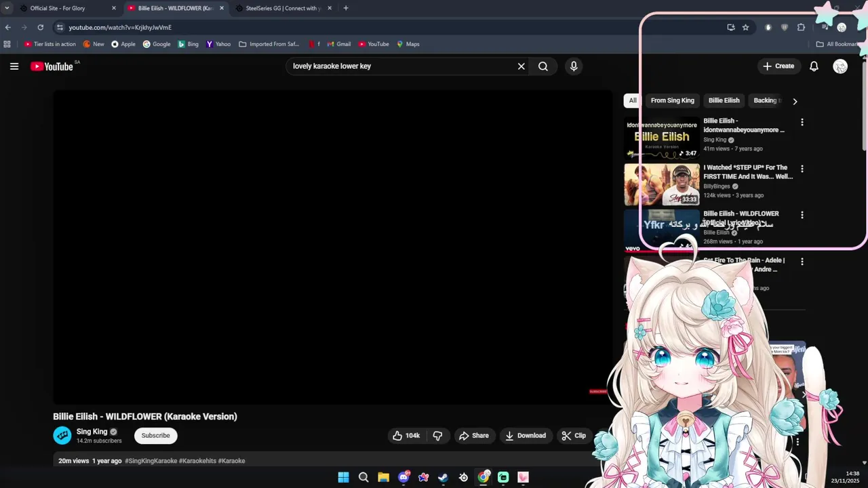Open a new browser tab

pos(346,8)
